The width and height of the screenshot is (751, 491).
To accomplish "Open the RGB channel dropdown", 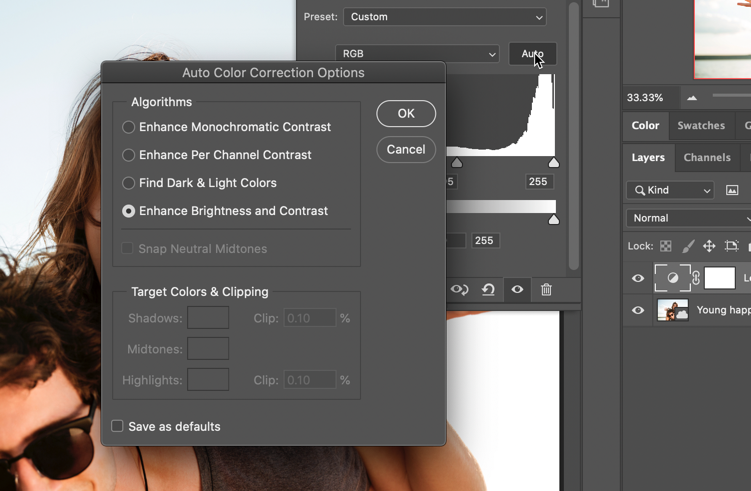I will (417, 54).
